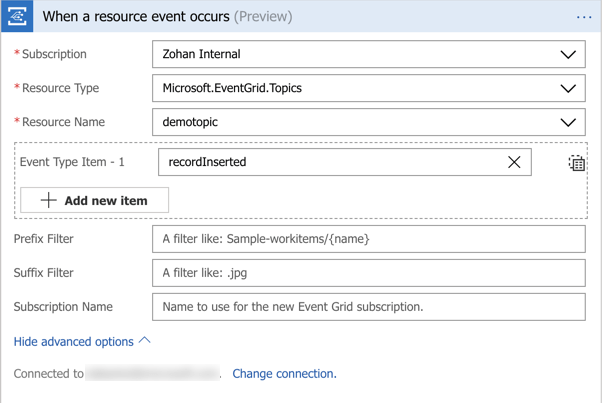This screenshot has height=403, width=602.
Task: Click the trigger title 'When a resource event occurs'
Action: [x=136, y=17]
